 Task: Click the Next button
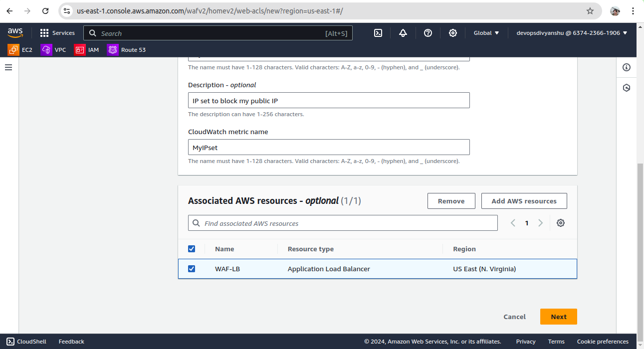[558, 317]
